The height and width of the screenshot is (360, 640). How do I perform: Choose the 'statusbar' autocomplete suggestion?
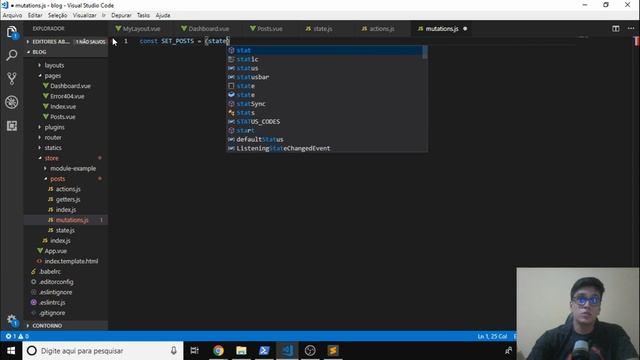coord(324,77)
